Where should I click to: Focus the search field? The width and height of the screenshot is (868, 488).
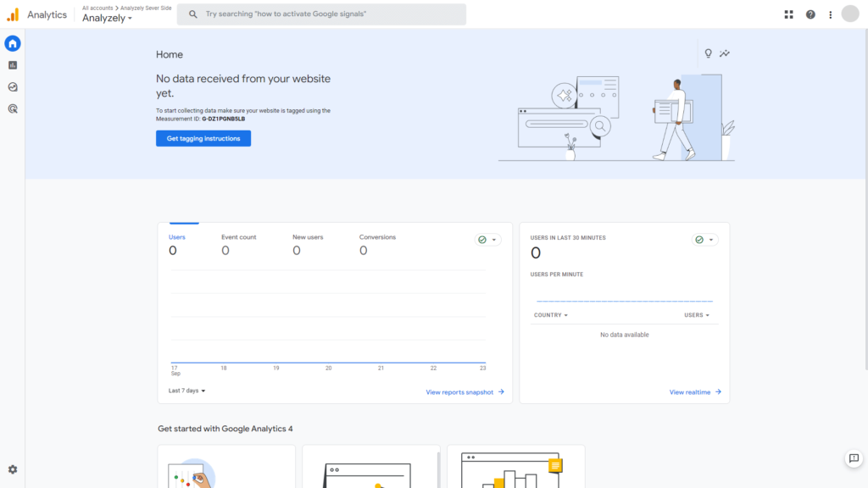[x=321, y=14]
